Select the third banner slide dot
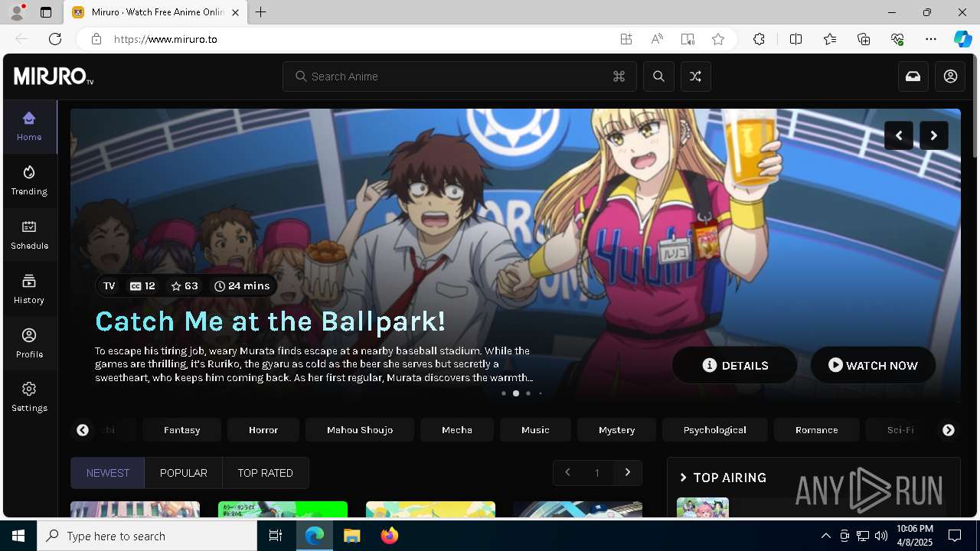Image resolution: width=980 pixels, height=551 pixels. click(528, 393)
